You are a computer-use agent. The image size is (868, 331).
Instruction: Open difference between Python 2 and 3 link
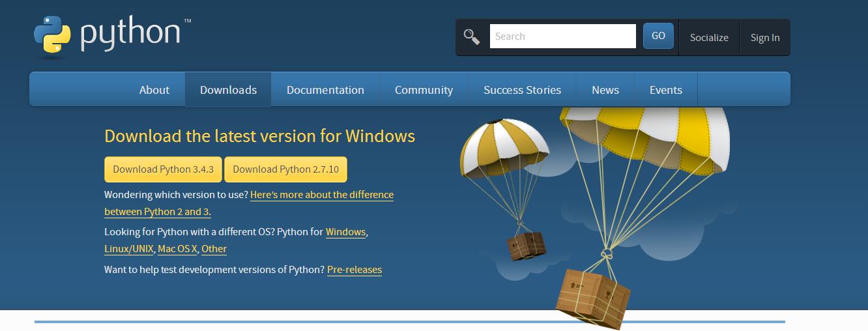[x=249, y=203]
